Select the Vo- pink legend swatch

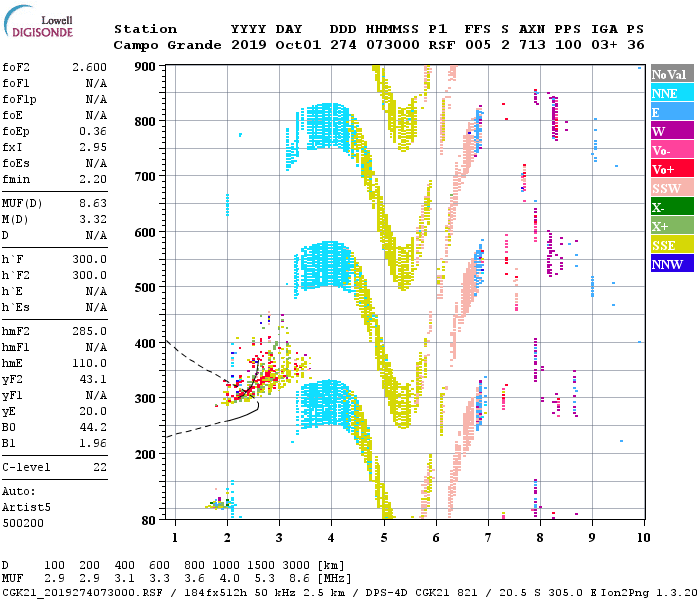click(672, 150)
